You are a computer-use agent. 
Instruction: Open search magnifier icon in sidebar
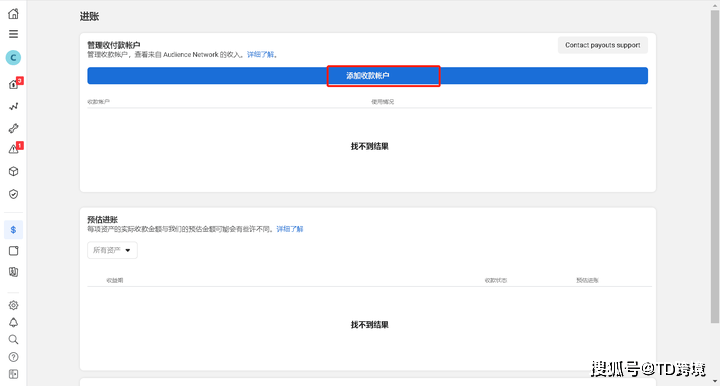click(13, 339)
